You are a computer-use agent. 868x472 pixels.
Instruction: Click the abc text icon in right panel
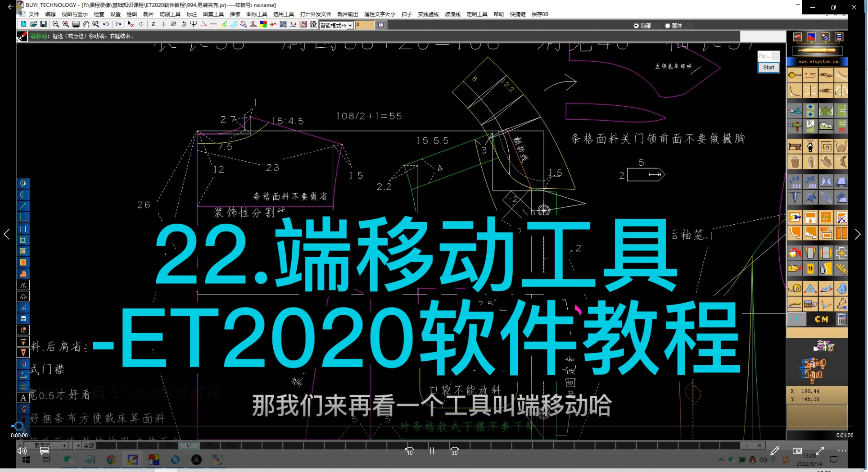pyautogui.click(x=841, y=269)
